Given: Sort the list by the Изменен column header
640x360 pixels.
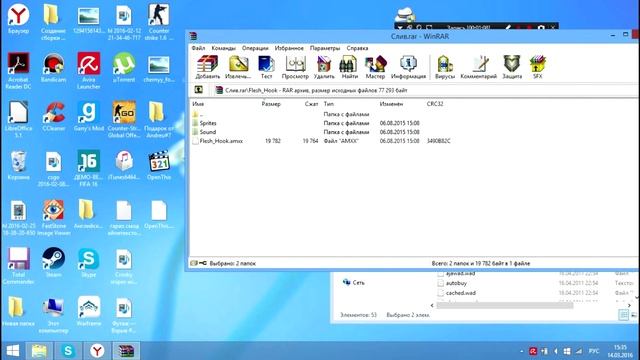Looking at the screenshot, I should [391, 104].
